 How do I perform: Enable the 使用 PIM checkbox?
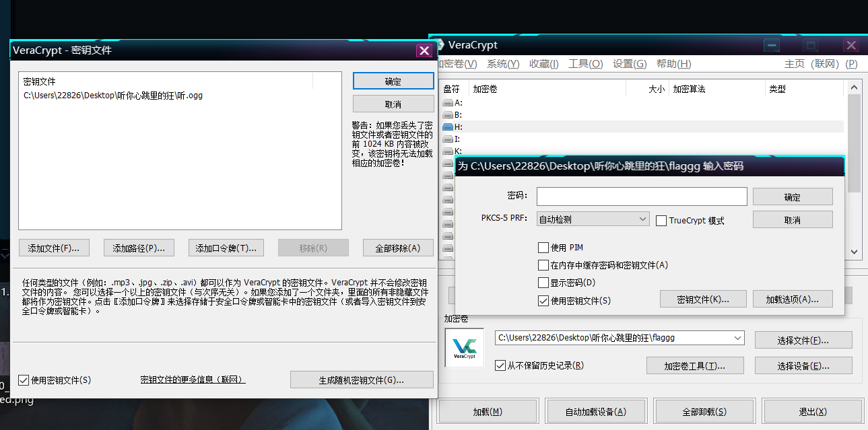click(x=543, y=248)
